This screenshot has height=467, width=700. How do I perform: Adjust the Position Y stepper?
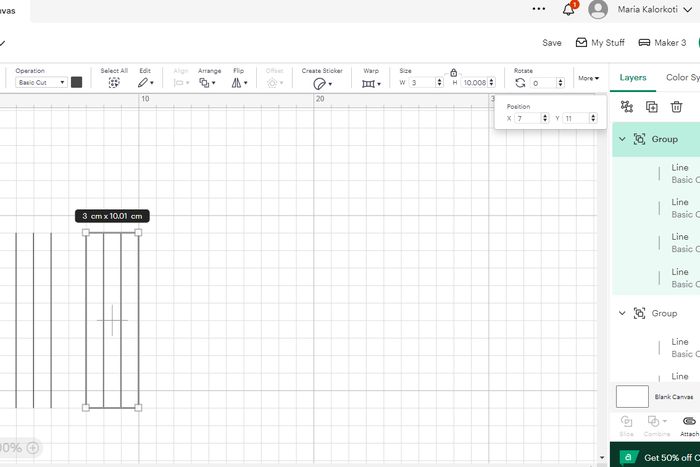coord(593,118)
